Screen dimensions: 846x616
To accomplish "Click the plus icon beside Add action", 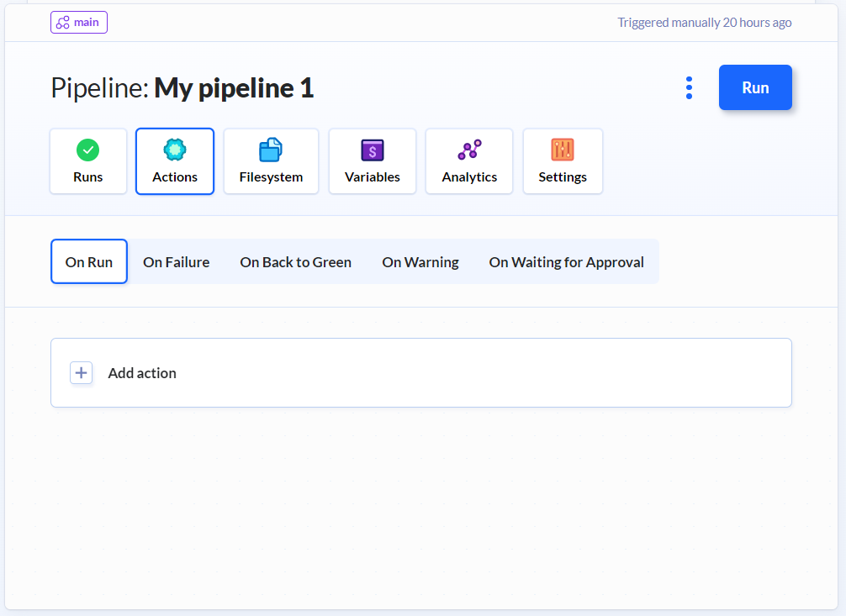I will (x=81, y=373).
